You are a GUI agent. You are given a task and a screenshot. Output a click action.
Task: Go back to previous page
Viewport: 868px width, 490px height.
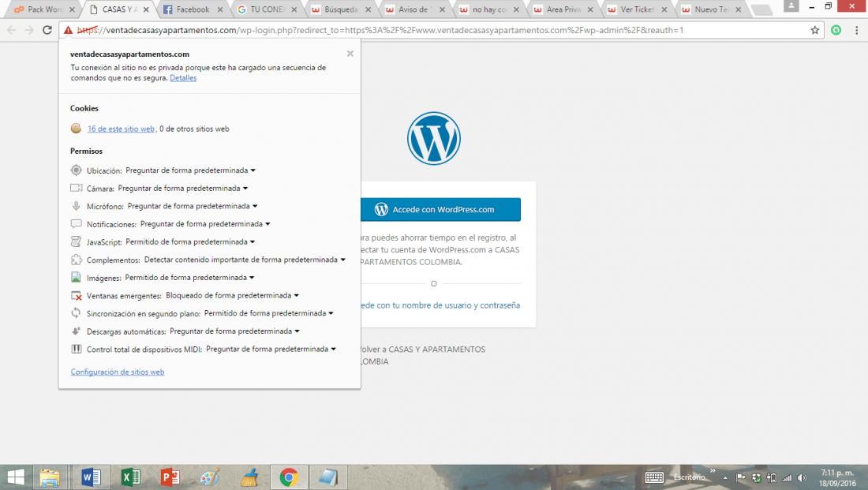pyautogui.click(x=12, y=30)
